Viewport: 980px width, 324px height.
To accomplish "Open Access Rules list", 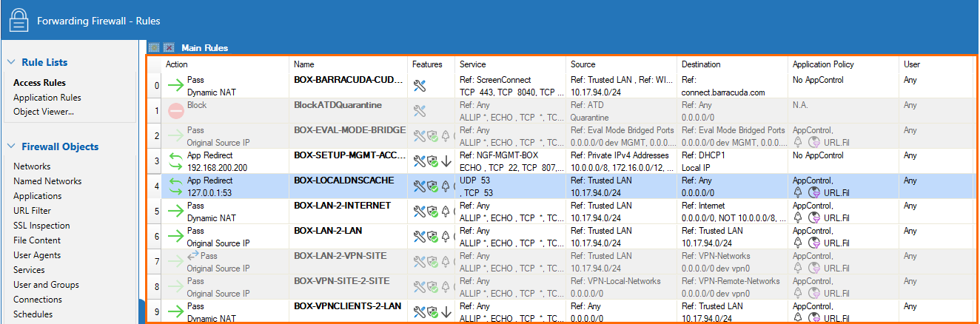I will click(39, 83).
